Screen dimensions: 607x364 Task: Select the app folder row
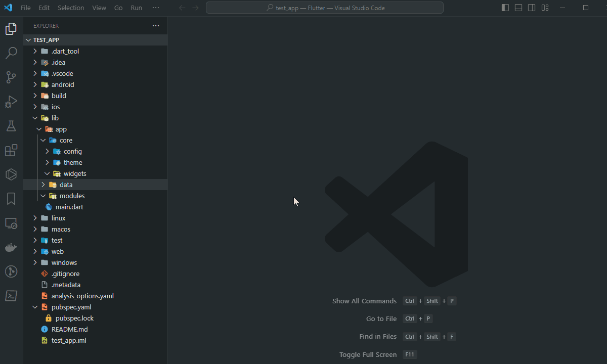[95, 129]
